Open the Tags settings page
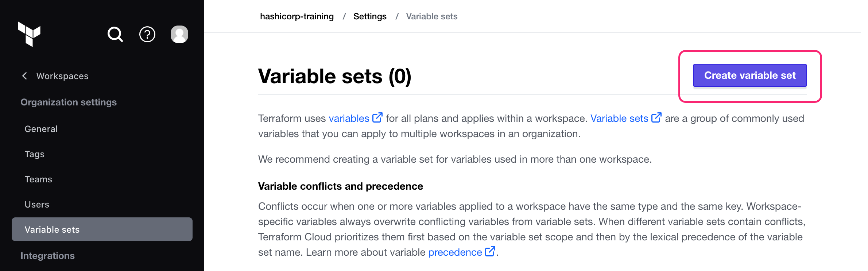Viewport: 868px width, 271px height. click(34, 154)
